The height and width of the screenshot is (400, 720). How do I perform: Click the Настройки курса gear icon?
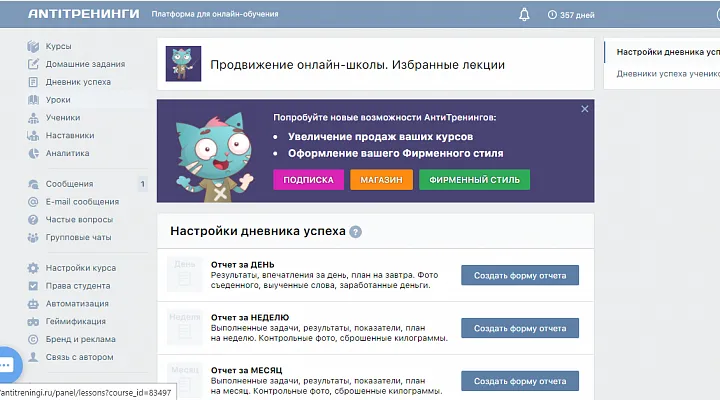tap(33, 268)
